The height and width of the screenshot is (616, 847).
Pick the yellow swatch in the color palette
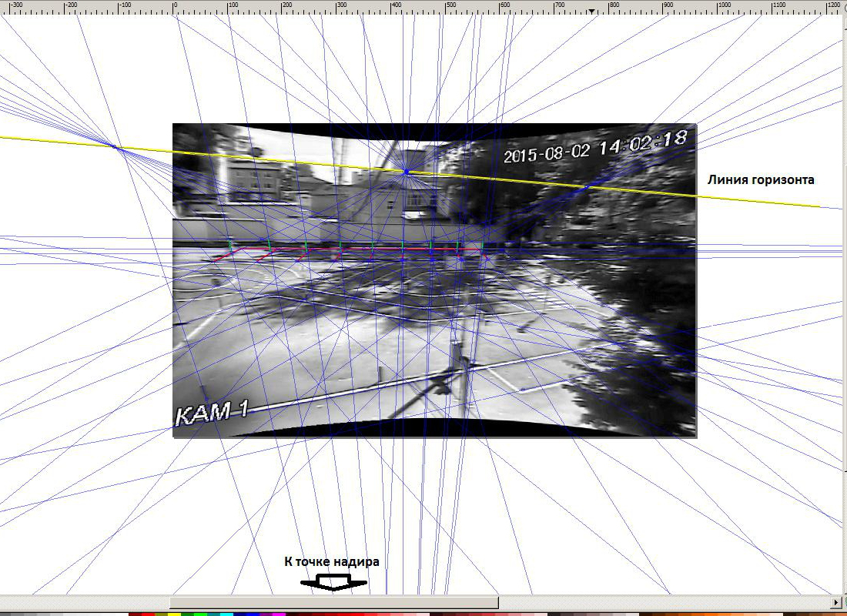[x=175, y=614]
